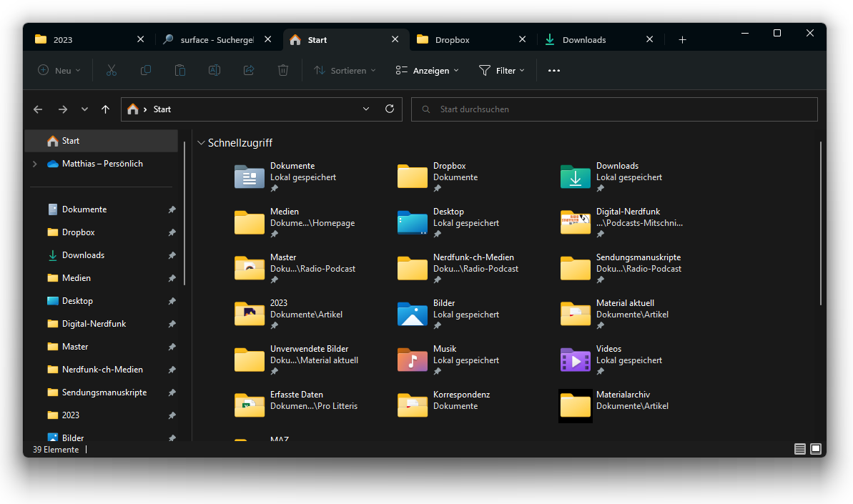The width and height of the screenshot is (853, 504).
Task: Click pin icon next to sidebar Medien
Action: [172, 278]
